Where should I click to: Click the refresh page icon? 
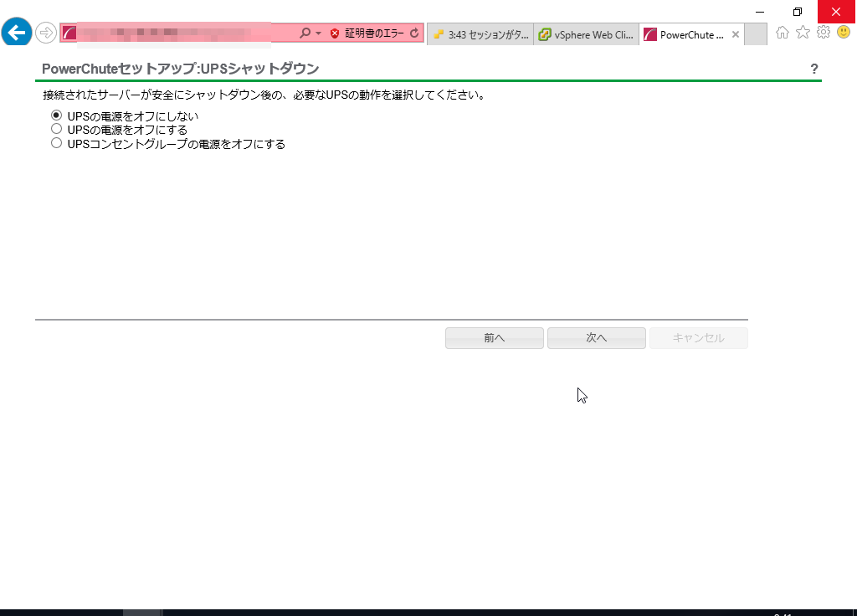point(414,33)
